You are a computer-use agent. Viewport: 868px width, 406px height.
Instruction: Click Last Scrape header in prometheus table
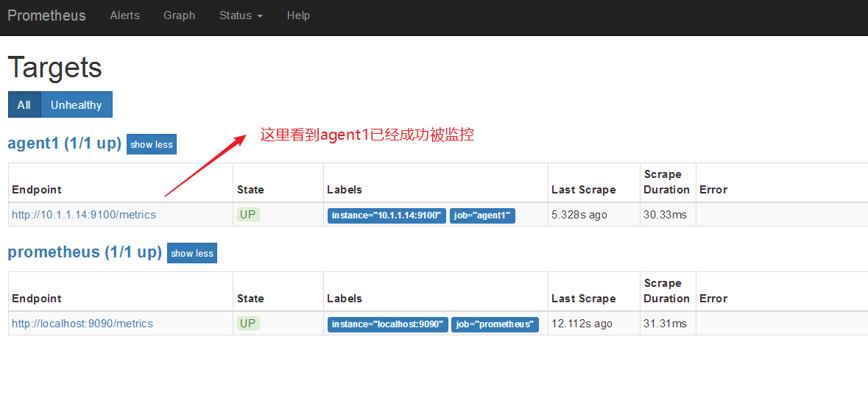tap(584, 299)
